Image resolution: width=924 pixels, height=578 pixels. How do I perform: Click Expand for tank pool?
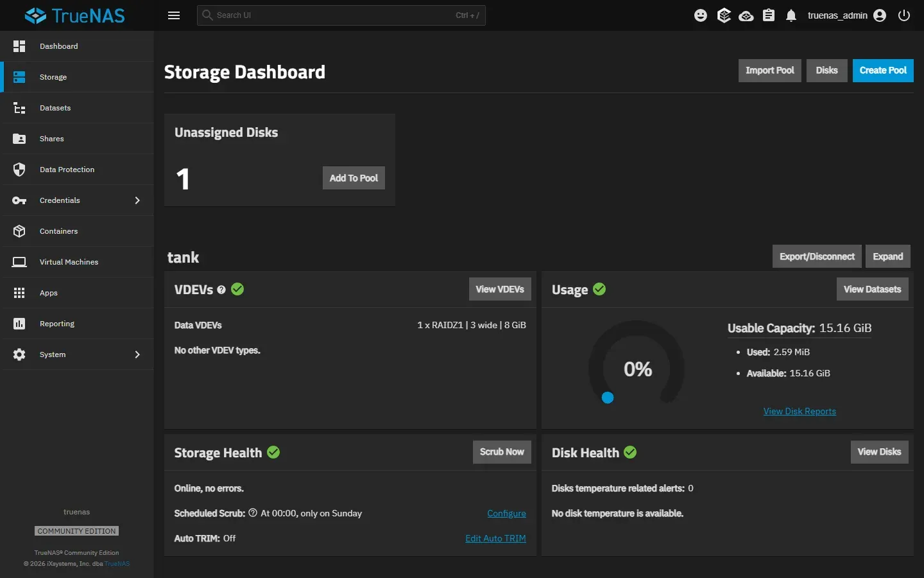tap(888, 256)
